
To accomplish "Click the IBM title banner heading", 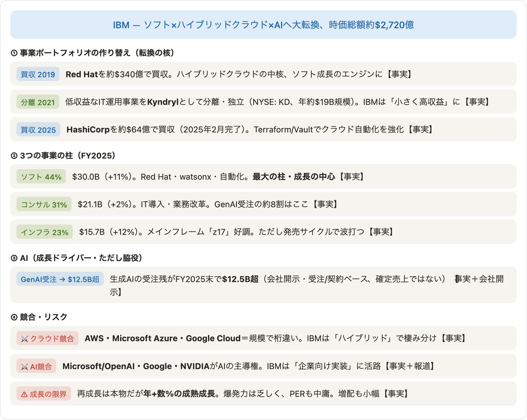I will [263, 25].
